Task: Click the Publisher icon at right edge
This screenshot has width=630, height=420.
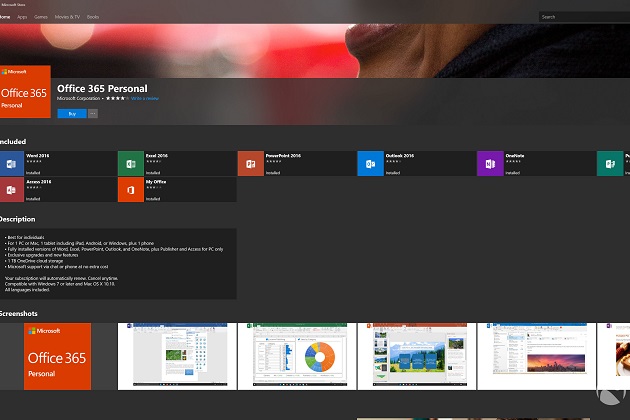Action: coord(611,164)
